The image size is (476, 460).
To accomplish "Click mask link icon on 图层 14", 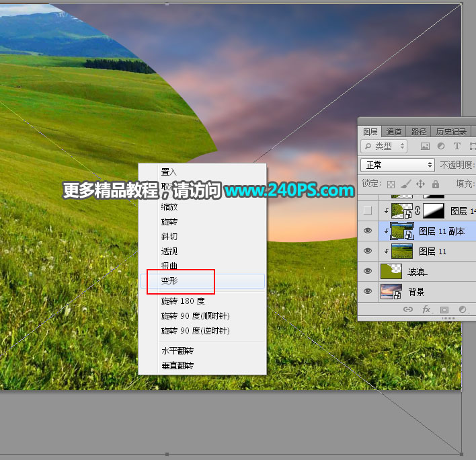I will 418,210.
